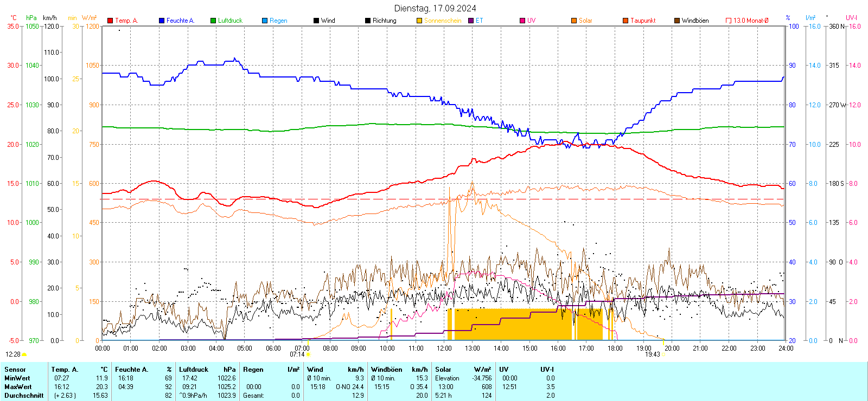
Task: Toggle the Regen legend box
Action: tap(265, 21)
